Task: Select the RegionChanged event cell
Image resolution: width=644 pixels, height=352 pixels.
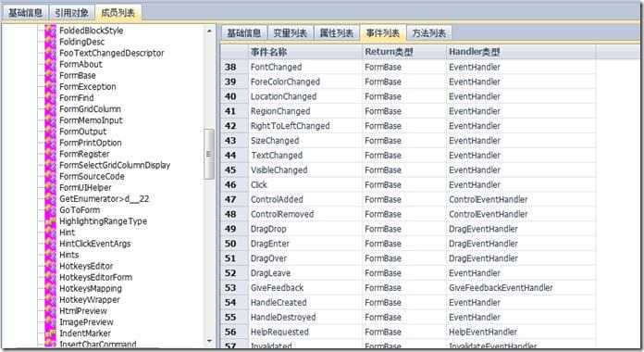Action: coord(305,111)
